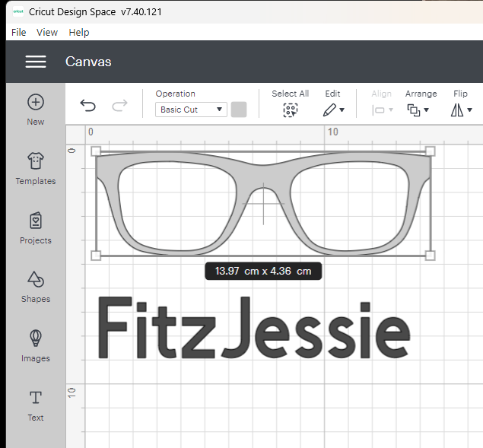Click the Redo arrow

[119, 106]
